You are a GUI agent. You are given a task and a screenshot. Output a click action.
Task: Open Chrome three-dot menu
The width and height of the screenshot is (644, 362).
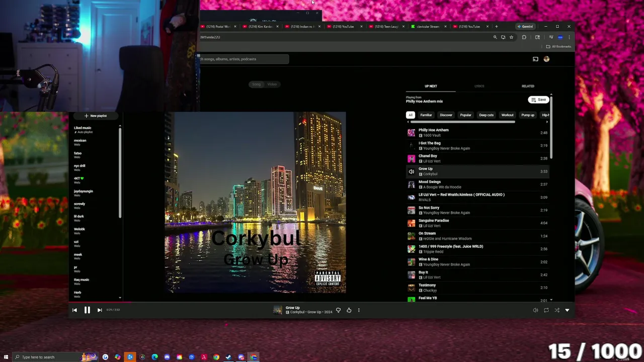(569, 37)
